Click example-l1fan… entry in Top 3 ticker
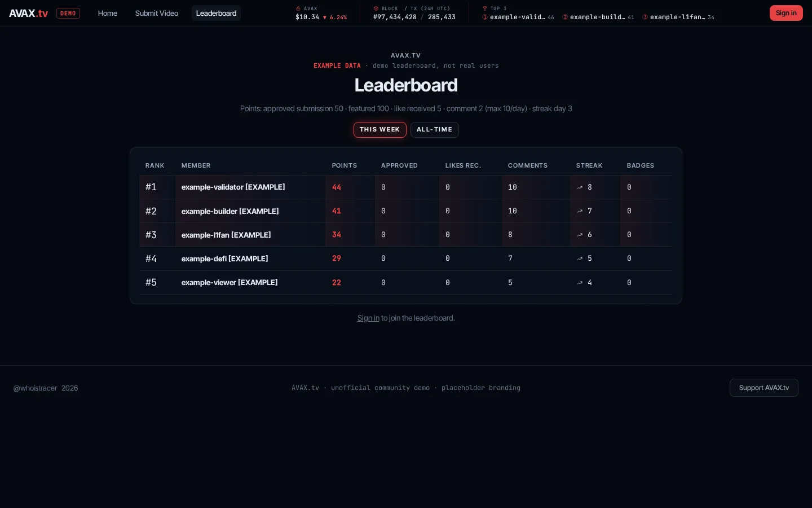 [678, 17]
